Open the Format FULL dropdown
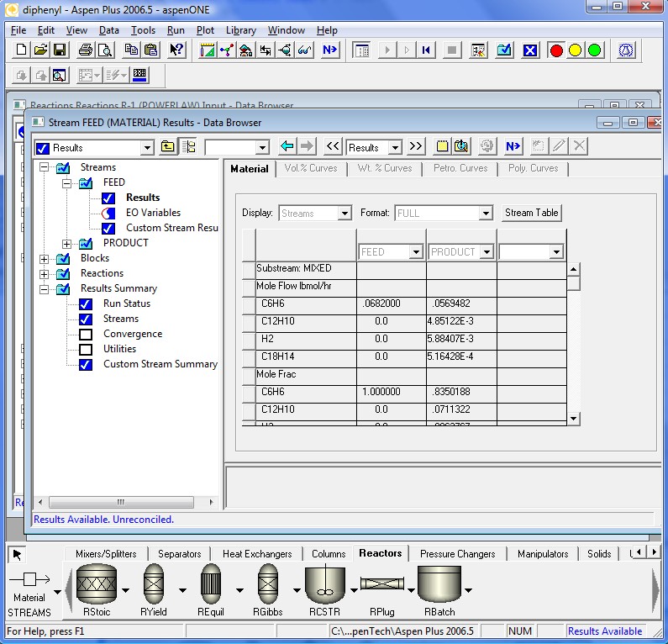 [x=485, y=214]
